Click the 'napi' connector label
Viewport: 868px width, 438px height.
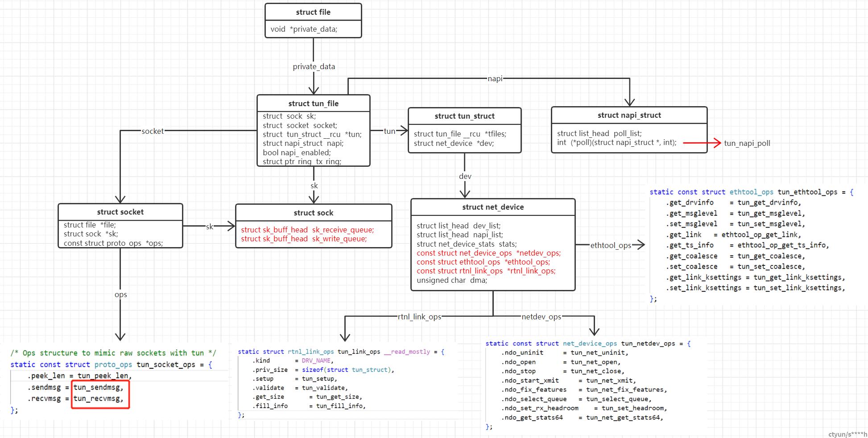point(495,79)
